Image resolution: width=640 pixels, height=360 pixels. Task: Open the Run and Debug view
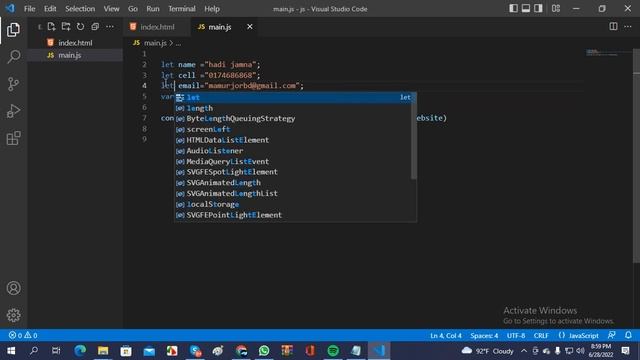tap(13, 111)
